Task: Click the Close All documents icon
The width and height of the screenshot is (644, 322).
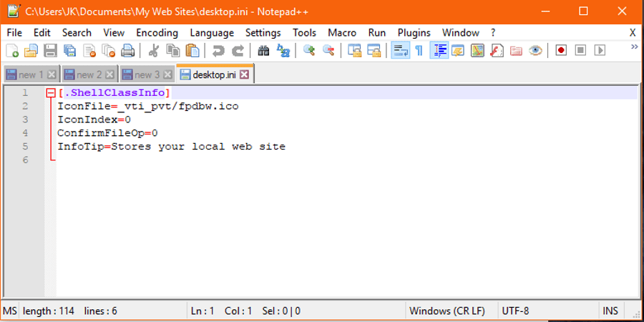Action: 109,51
